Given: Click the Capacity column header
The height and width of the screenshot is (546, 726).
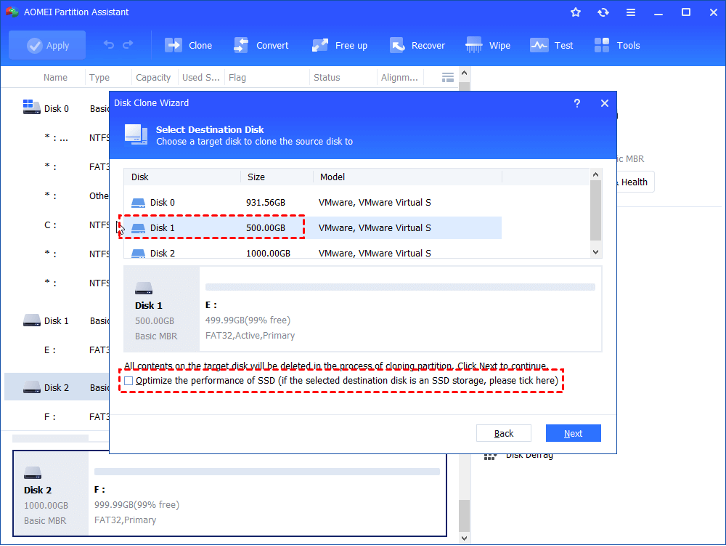Looking at the screenshot, I should pyautogui.click(x=153, y=78).
